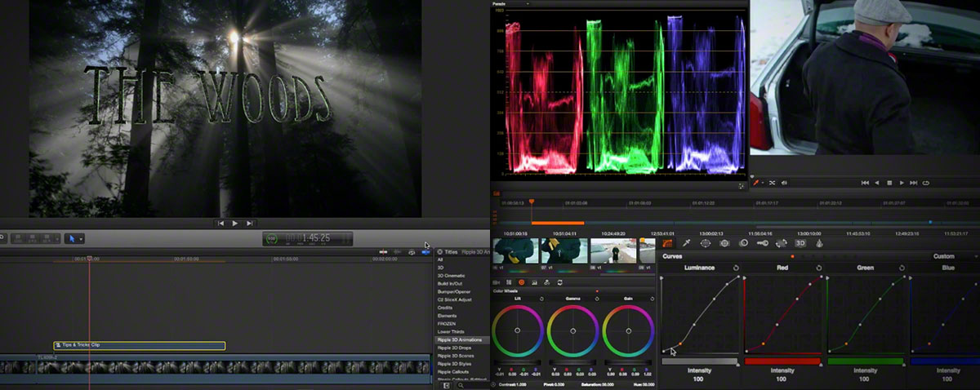The height and width of the screenshot is (390, 980).
Task: Mute audio with viewer speaker icon
Action: 784,183
